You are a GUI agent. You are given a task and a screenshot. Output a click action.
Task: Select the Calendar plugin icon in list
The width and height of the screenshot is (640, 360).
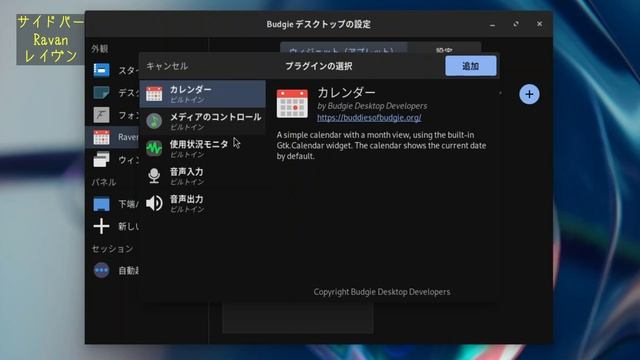pyautogui.click(x=154, y=94)
